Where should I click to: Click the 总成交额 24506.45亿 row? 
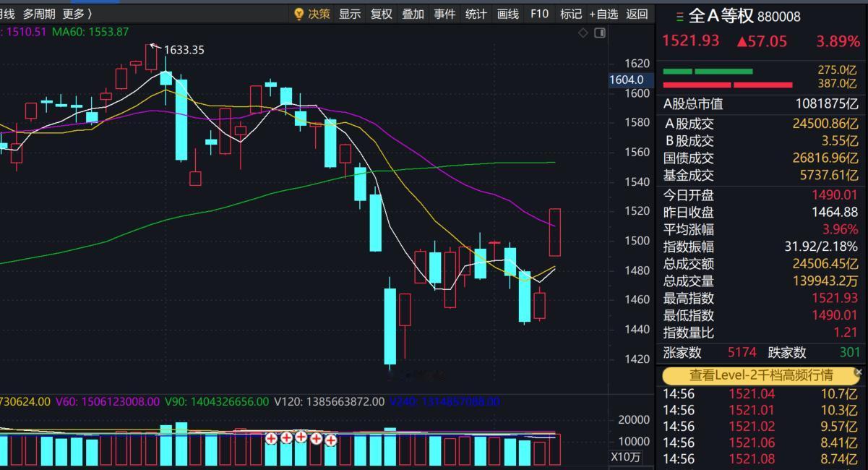760,264
